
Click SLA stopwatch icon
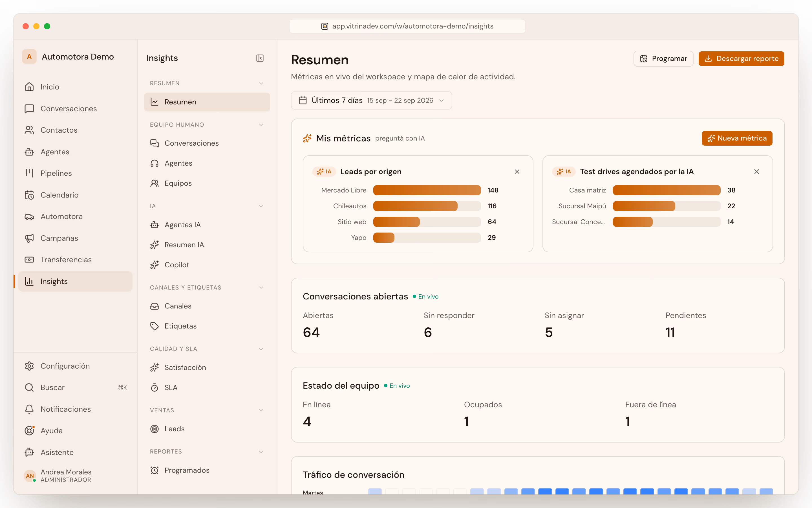[154, 388]
